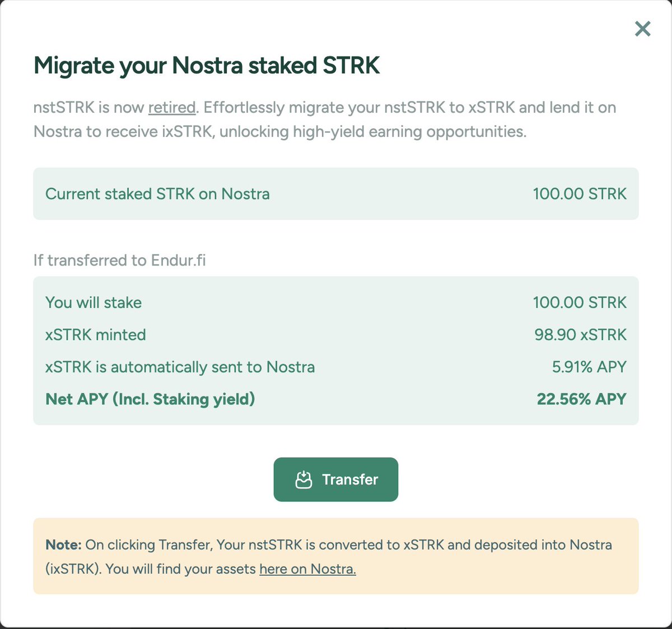Click the bold 'Note:' text in the yellow box
The image size is (672, 629).
(x=63, y=545)
